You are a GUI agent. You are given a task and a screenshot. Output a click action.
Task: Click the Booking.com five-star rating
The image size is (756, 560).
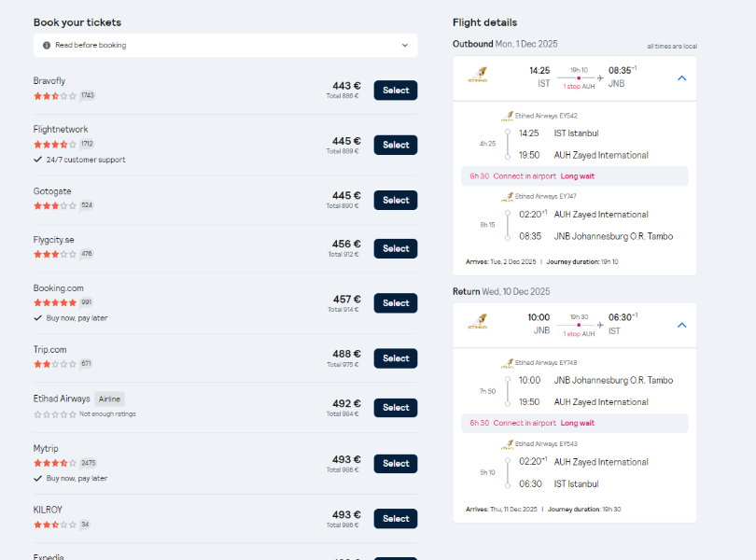[55, 303]
